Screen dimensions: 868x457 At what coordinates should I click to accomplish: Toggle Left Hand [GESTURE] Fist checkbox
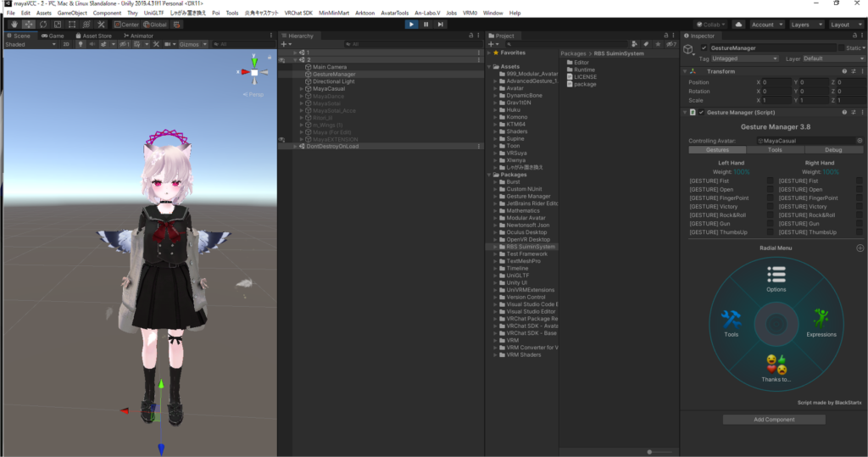pyautogui.click(x=770, y=181)
